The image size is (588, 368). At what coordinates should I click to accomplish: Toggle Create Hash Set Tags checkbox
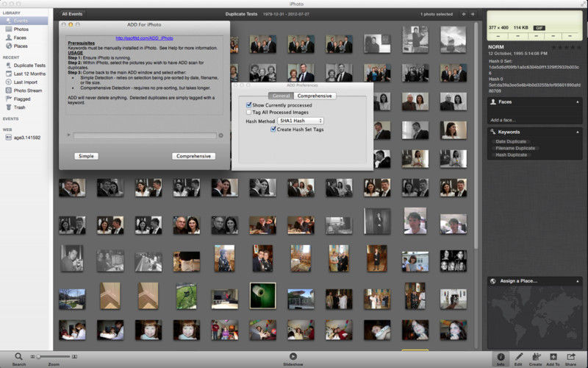pyautogui.click(x=273, y=129)
